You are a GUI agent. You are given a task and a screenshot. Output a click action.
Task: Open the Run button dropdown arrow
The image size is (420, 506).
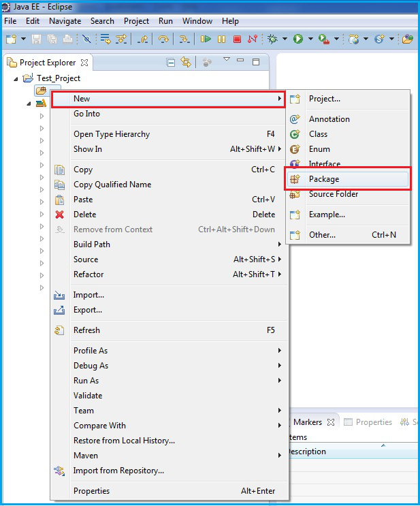[x=310, y=39]
